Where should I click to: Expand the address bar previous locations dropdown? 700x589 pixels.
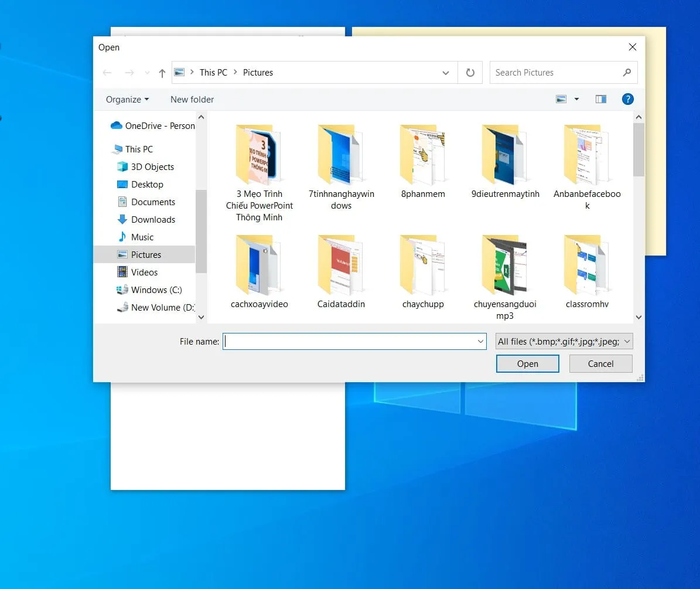(446, 73)
